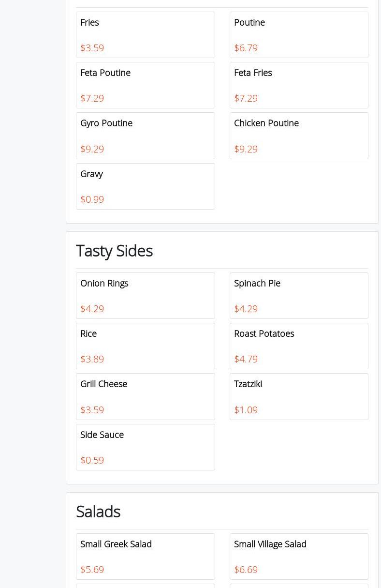Click the $3.89 price under Rice
This screenshot has width=381, height=588.
(92, 359)
